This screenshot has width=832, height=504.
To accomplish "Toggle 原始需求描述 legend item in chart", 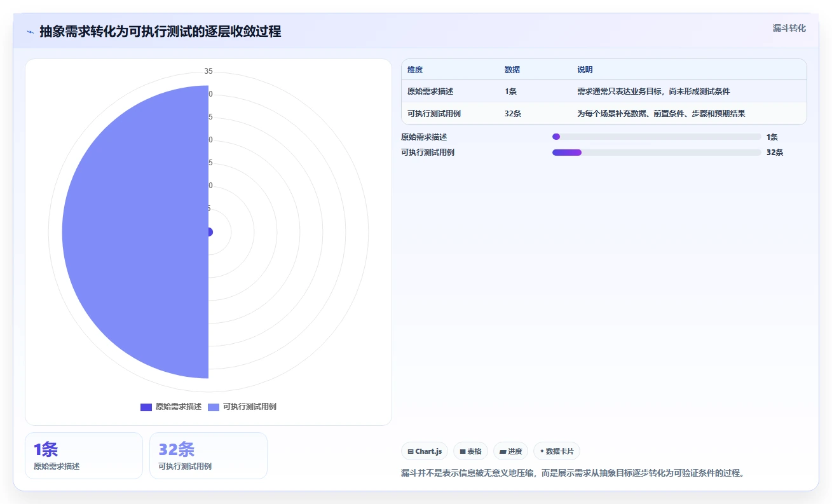I will 171,407.
